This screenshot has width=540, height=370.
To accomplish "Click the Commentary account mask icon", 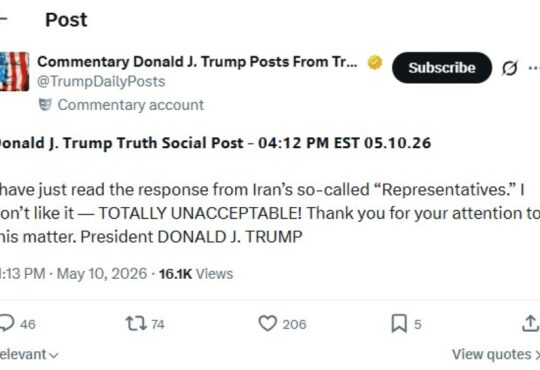I will 45,104.
